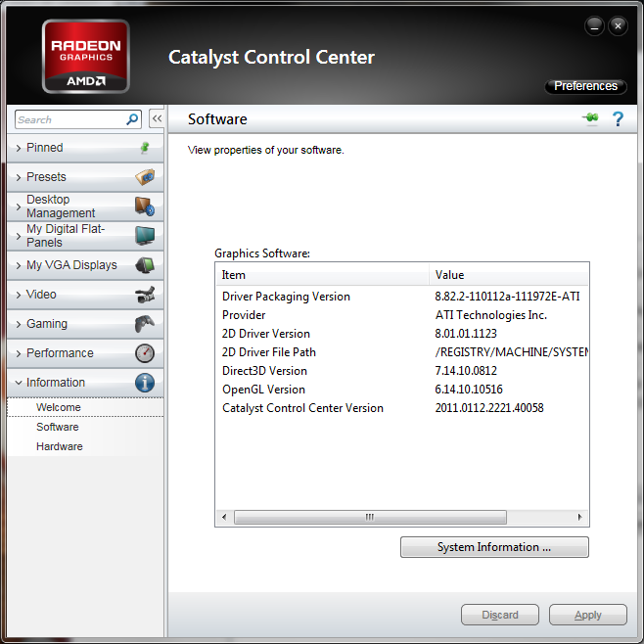
Task: Minimize the Catalyst Control Center window
Action: [x=594, y=26]
